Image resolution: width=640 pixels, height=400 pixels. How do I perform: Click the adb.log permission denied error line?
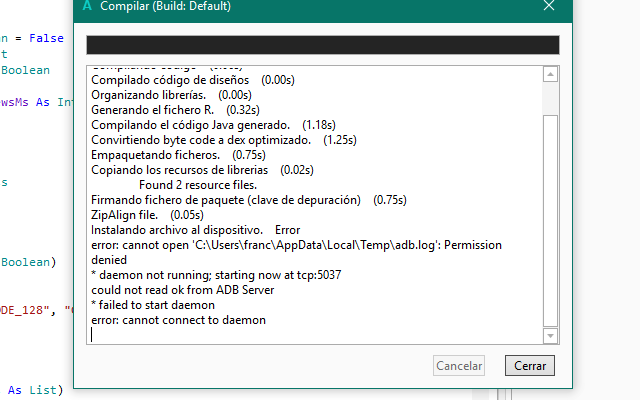[x=295, y=245]
